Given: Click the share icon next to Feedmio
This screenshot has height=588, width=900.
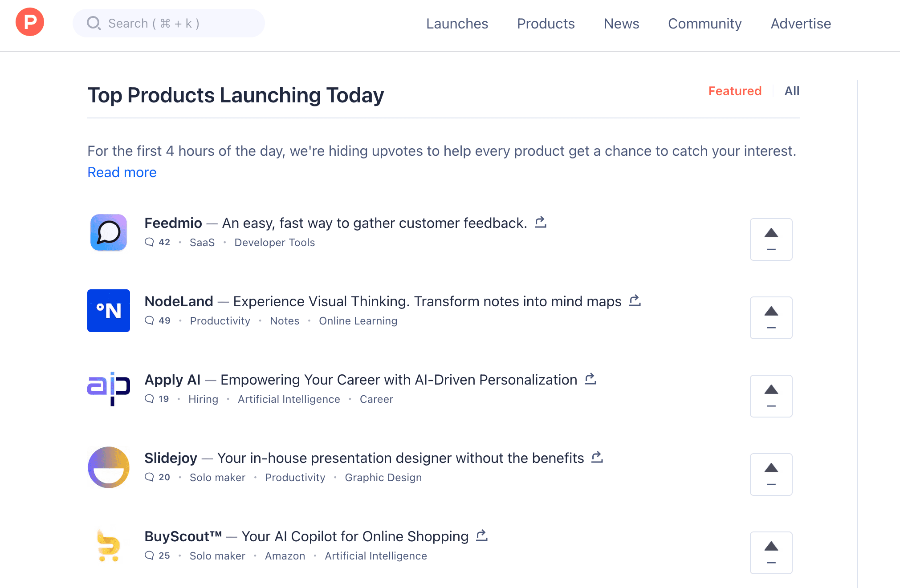Looking at the screenshot, I should coord(541,222).
